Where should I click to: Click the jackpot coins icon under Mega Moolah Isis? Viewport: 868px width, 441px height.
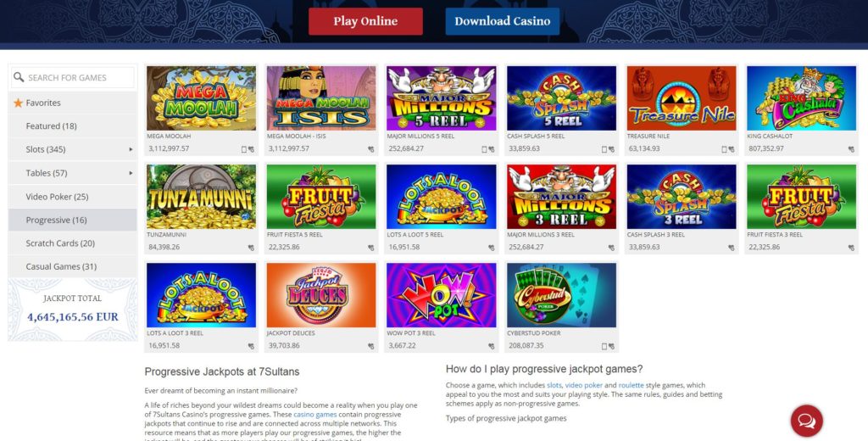click(370, 149)
